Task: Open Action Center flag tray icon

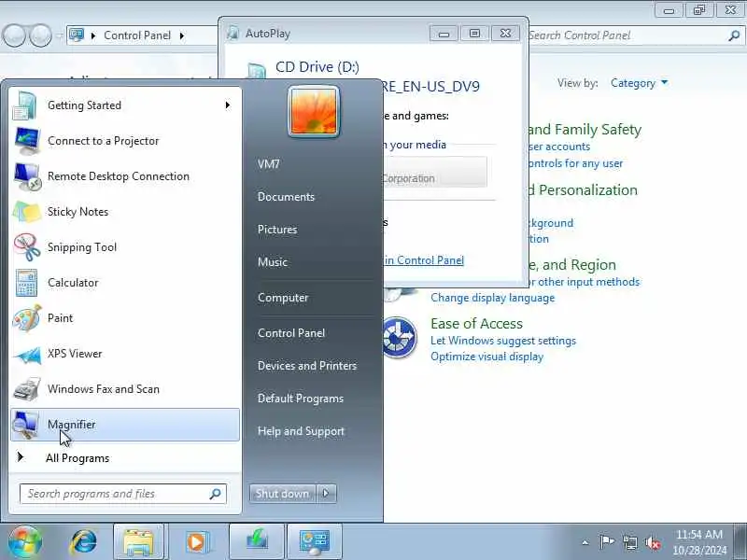Action: tap(606, 542)
